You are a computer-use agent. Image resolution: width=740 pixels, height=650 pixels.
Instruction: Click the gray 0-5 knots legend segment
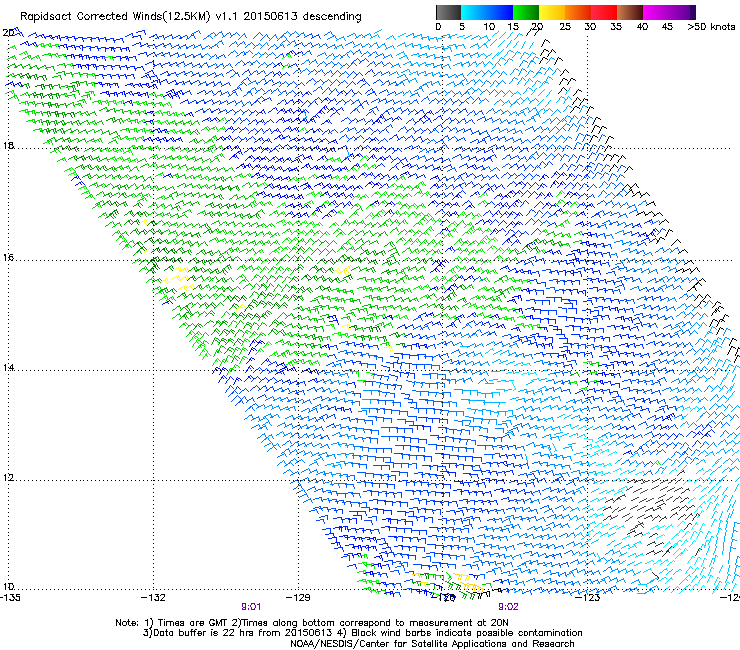pos(448,12)
